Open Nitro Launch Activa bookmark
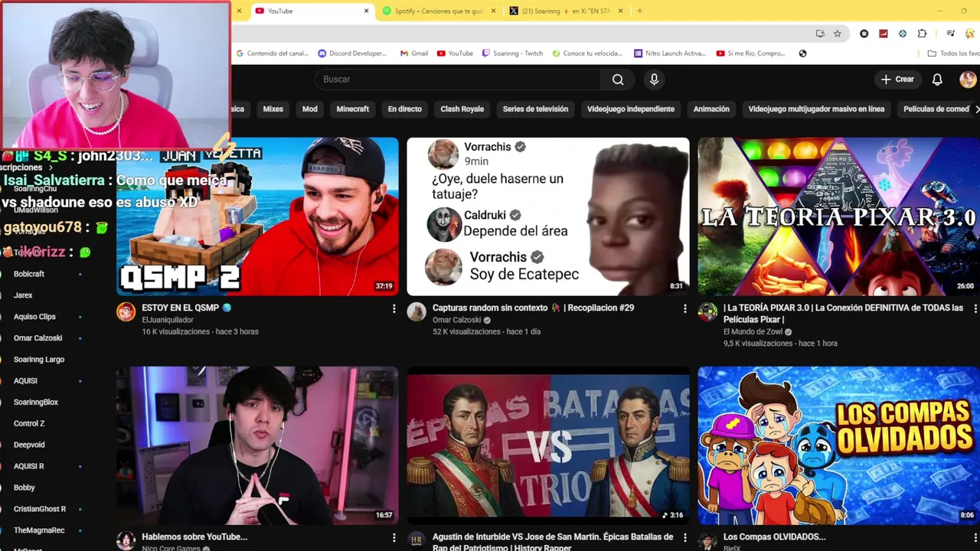 (670, 54)
